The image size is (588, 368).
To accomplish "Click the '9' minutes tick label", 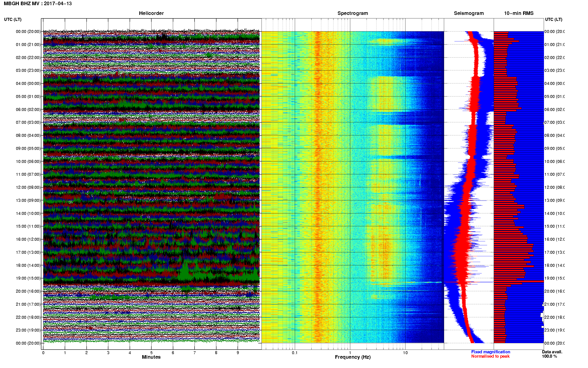I will (238, 353).
